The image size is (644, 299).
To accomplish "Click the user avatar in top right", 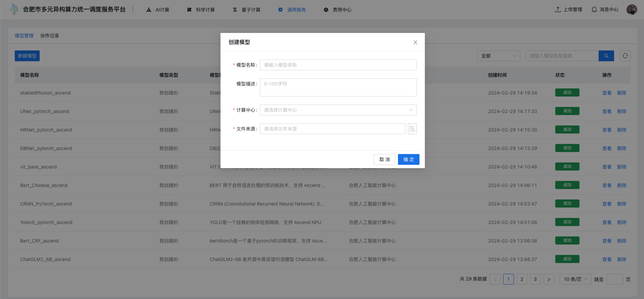I will click(632, 9).
